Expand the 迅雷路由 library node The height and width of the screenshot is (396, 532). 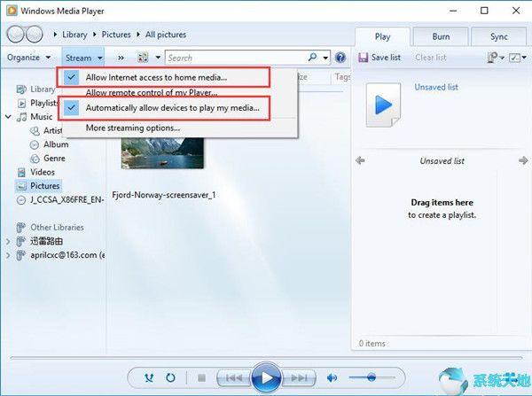tap(8, 241)
